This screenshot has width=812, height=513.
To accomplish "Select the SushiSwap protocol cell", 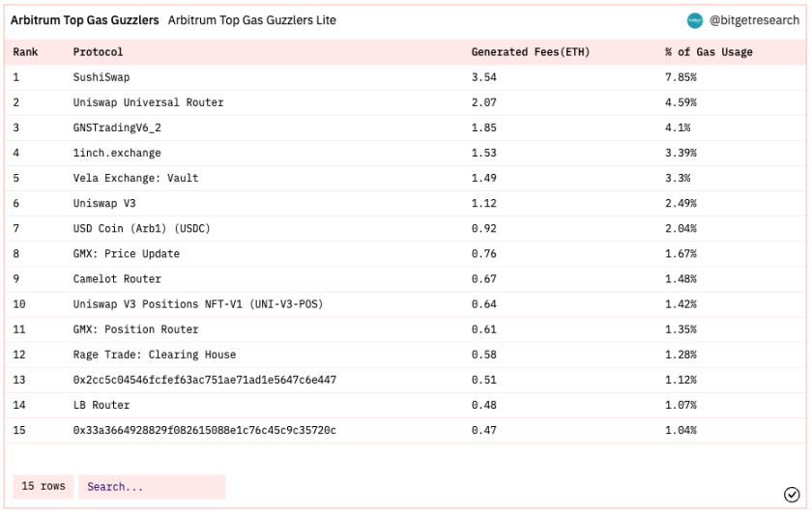I will coord(101,77).
